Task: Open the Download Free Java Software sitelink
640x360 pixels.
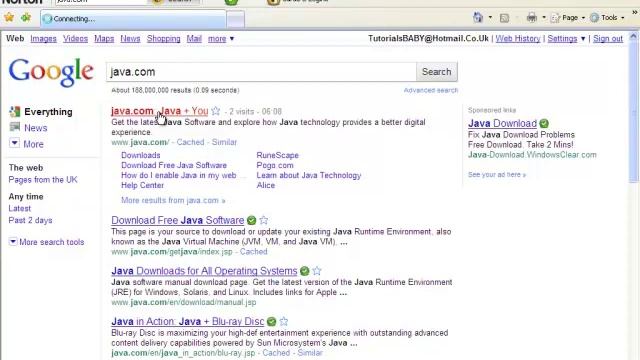Action: pos(174,165)
